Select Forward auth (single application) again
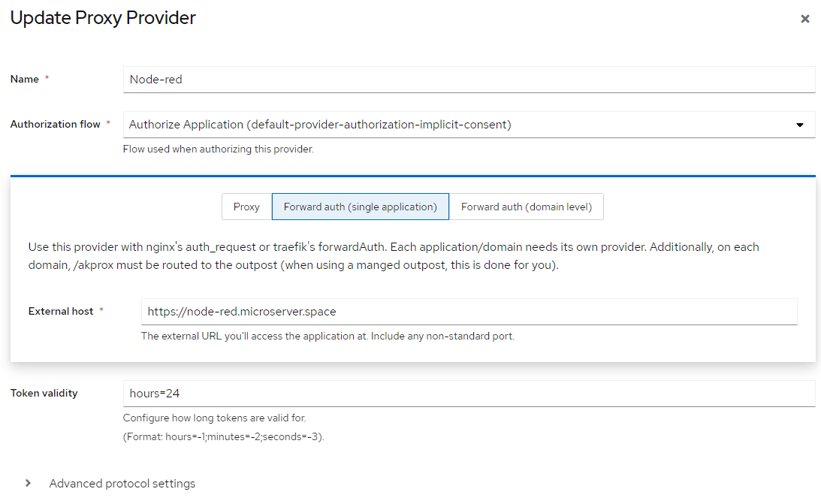This screenshot has width=821, height=504. pos(360,207)
